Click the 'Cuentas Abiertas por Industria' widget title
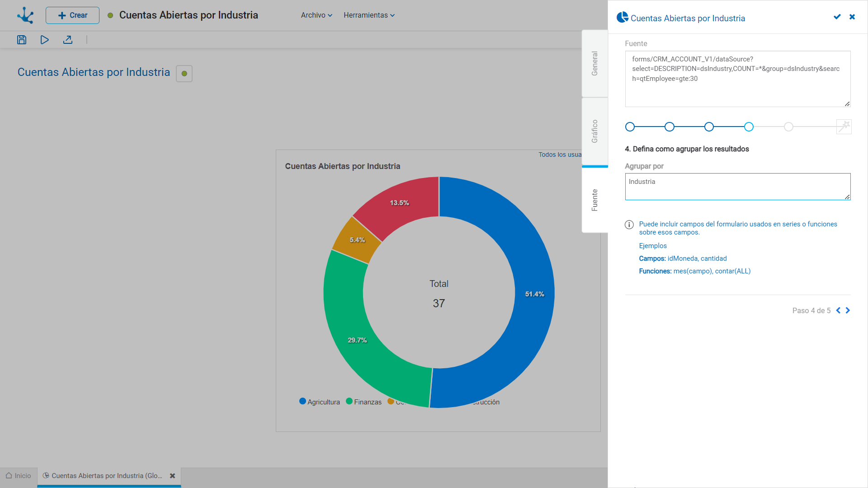This screenshot has width=868, height=488. 94,72
